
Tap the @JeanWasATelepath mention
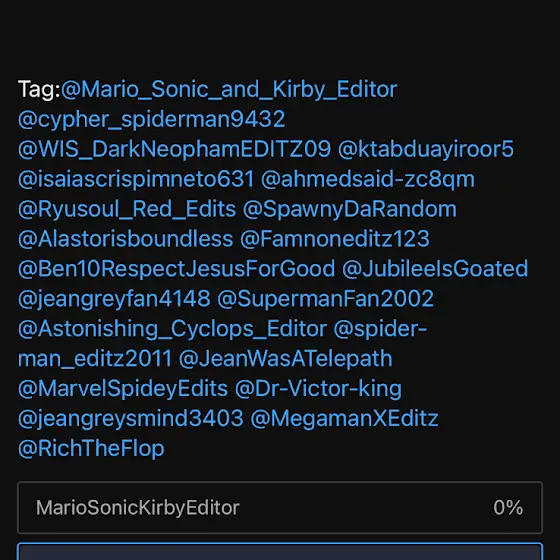click(285, 359)
